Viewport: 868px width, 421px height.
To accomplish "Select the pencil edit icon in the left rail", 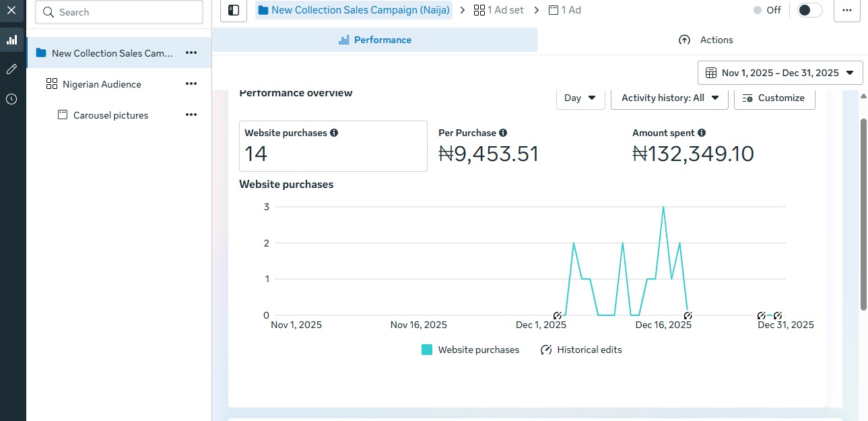I will click(x=11, y=69).
